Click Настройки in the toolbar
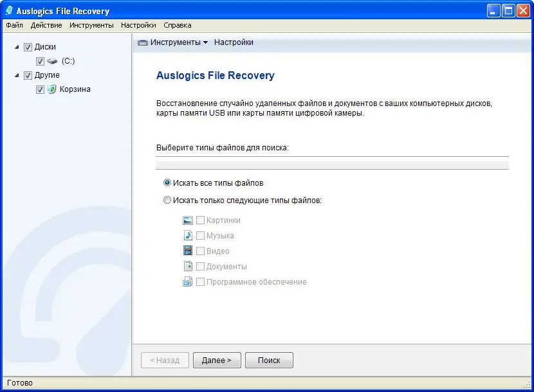The image size is (534, 392). [234, 42]
